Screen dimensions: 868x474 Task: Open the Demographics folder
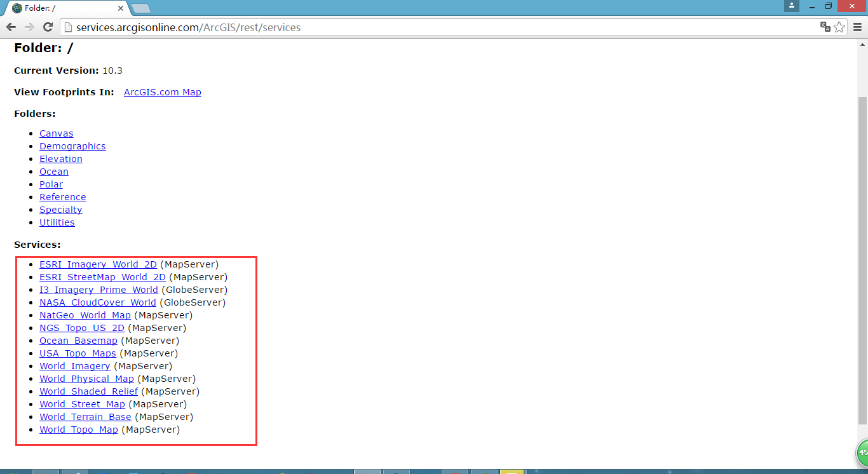pos(72,146)
